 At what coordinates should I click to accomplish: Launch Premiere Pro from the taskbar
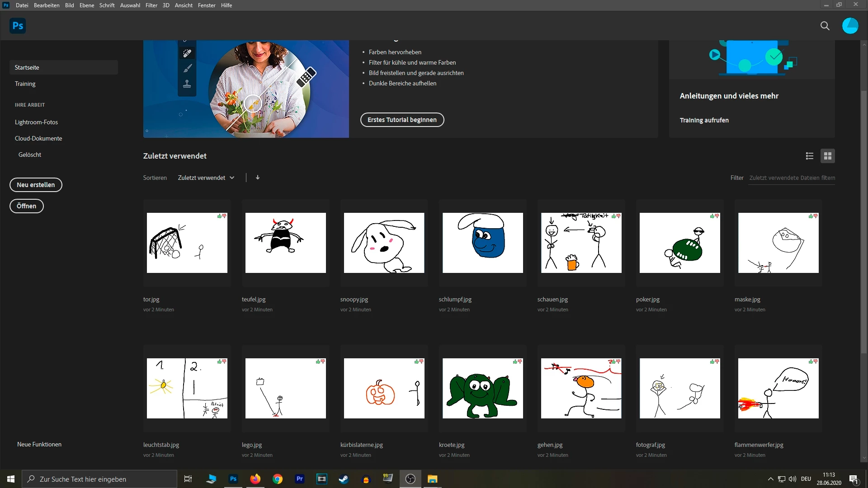pos(299,479)
